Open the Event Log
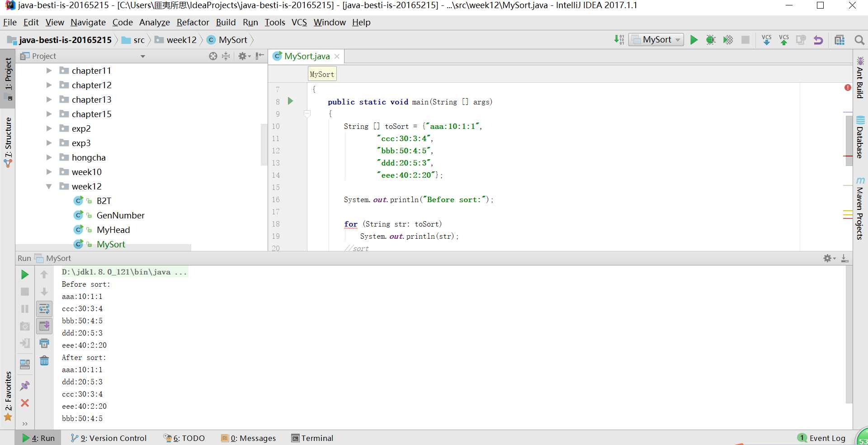 [821, 438]
